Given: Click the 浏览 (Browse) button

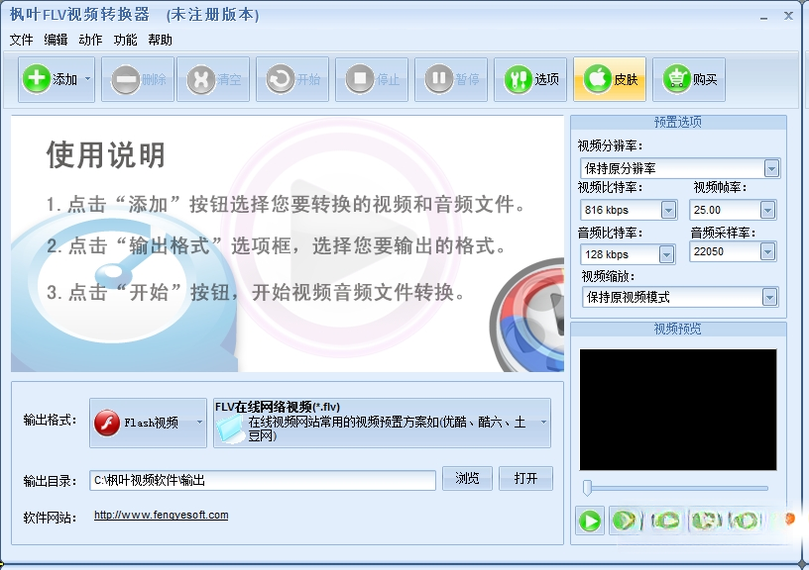Looking at the screenshot, I should click(x=467, y=479).
